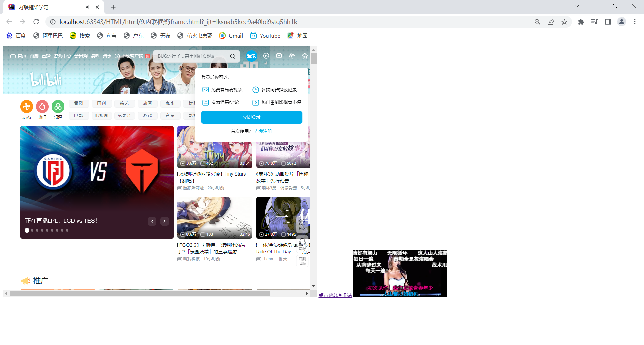
Task: Click the 点击跳转到B站 hyperlink
Action: pyautogui.click(x=335, y=295)
